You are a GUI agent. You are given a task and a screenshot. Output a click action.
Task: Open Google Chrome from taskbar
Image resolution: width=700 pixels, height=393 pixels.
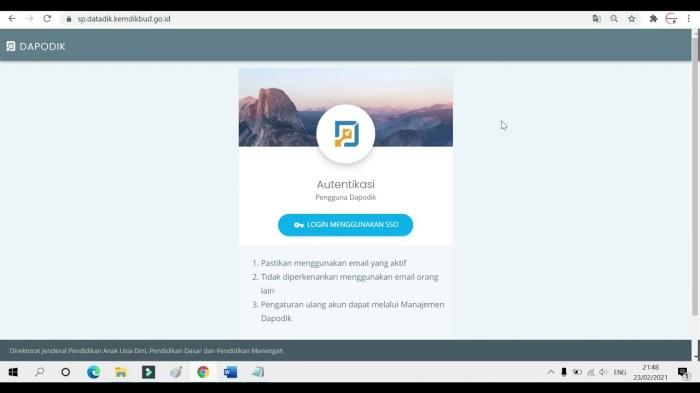[203, 372]
